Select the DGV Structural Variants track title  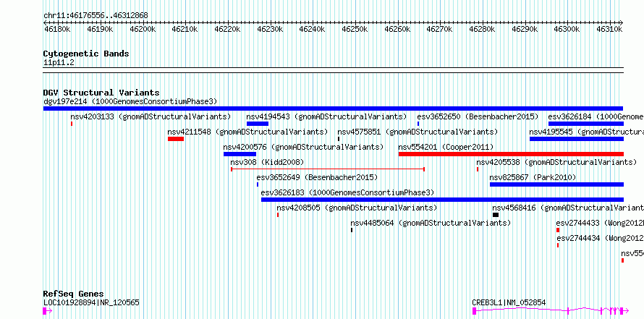tap(101, 93)
